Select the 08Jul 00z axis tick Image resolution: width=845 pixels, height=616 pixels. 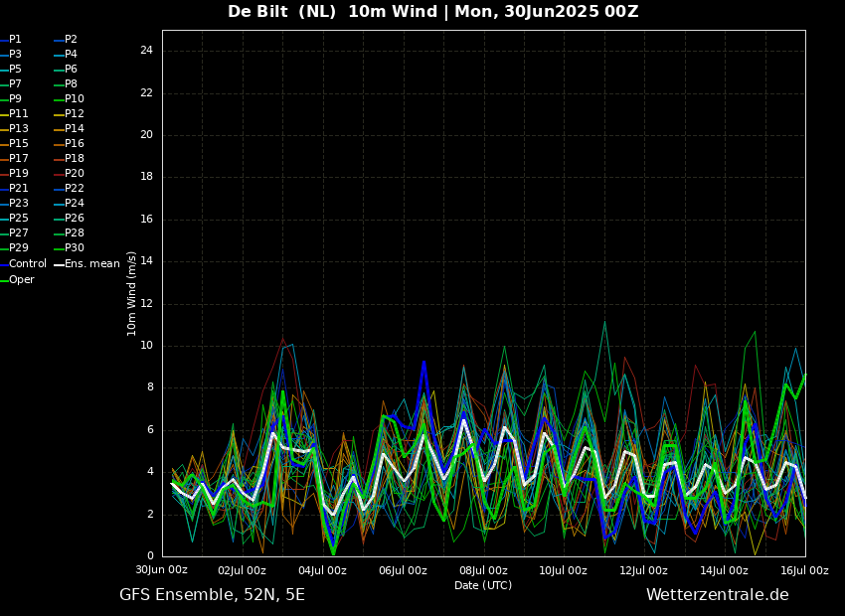coord(483,570)
